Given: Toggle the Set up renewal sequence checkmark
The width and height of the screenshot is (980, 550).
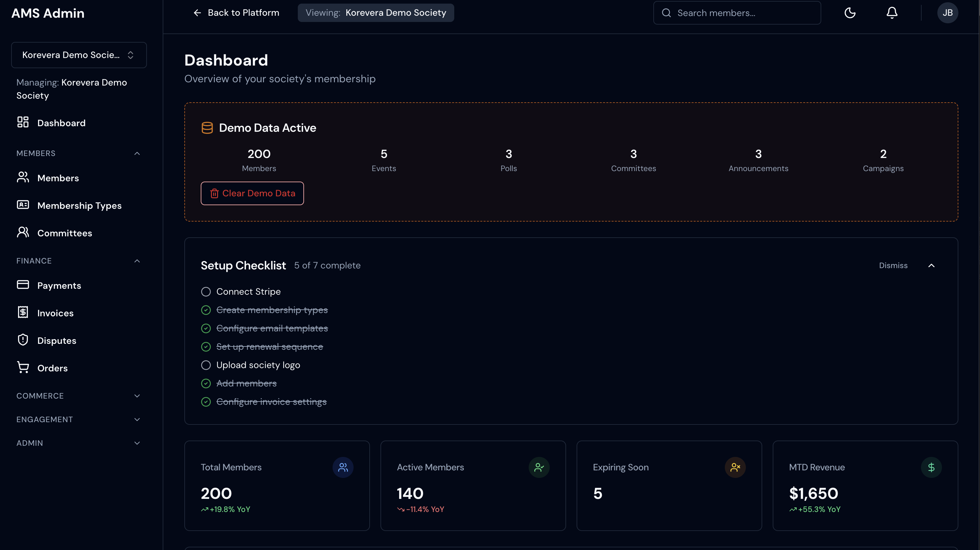Looking at the screenshot, I should point(206,347).
